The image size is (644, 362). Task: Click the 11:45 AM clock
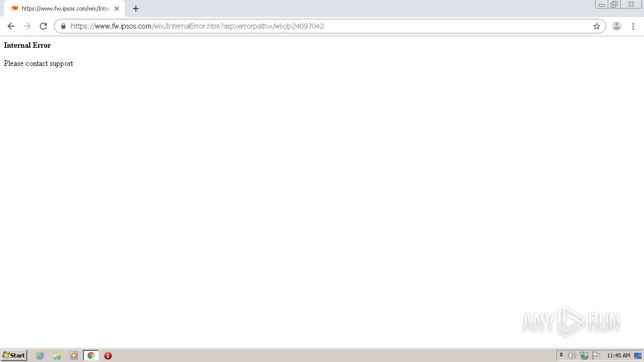click(618, 355)
